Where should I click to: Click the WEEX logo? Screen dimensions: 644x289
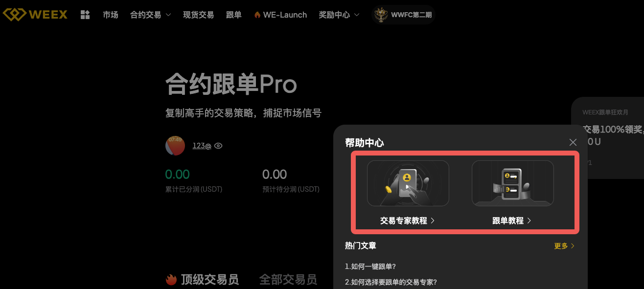35,15
